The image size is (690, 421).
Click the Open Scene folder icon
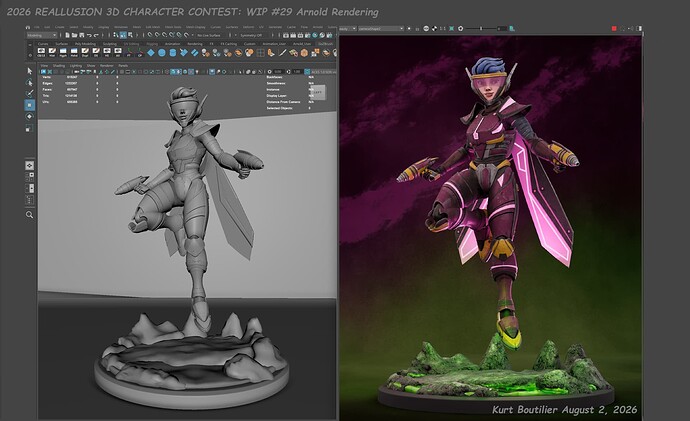[74, 35]
